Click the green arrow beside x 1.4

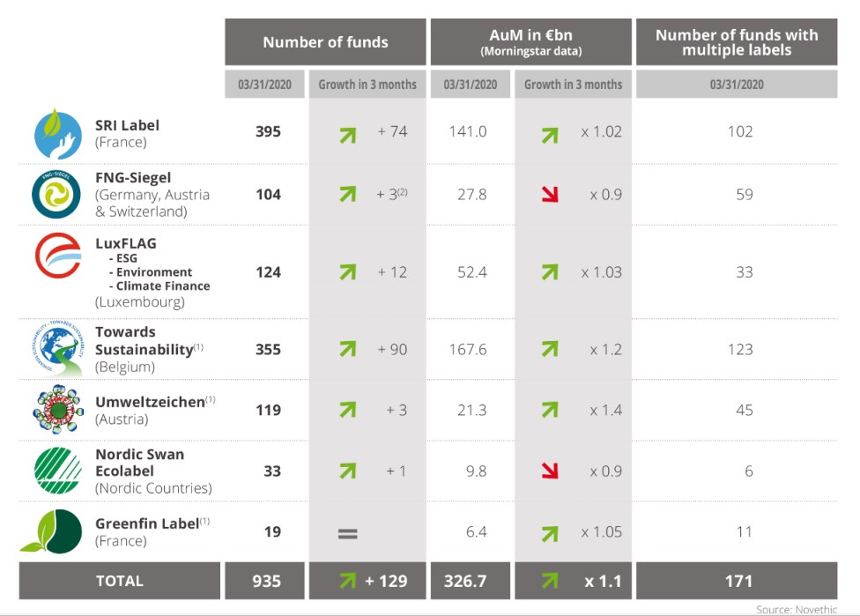pyautogui.click(x=551, y=410)
